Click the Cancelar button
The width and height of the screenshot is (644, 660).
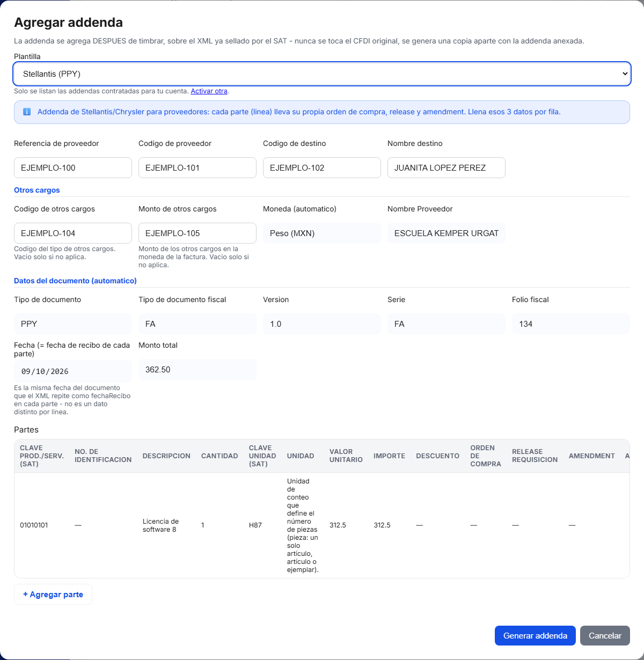pyautogui.click(x=605, y=636)
